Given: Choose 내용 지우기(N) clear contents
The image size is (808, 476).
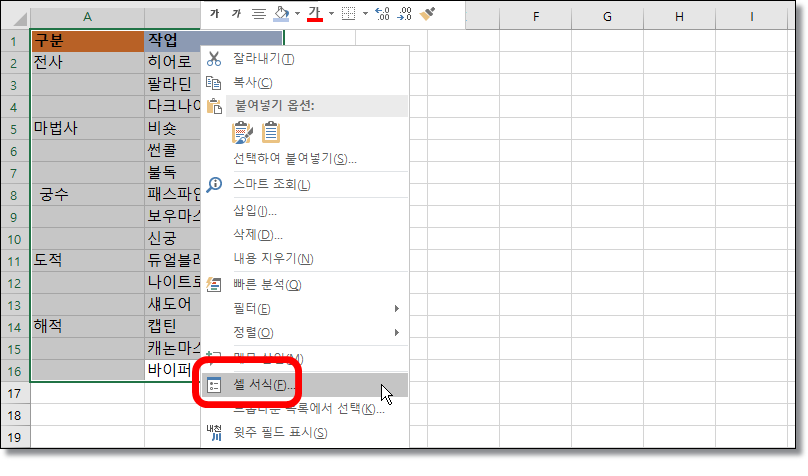Looking at the screenshot, I should 305,259.
